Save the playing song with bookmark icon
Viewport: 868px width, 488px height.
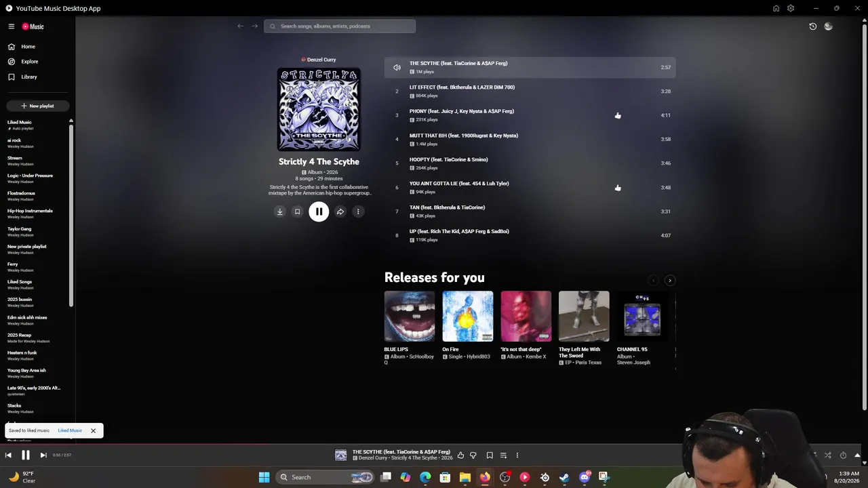490,455
